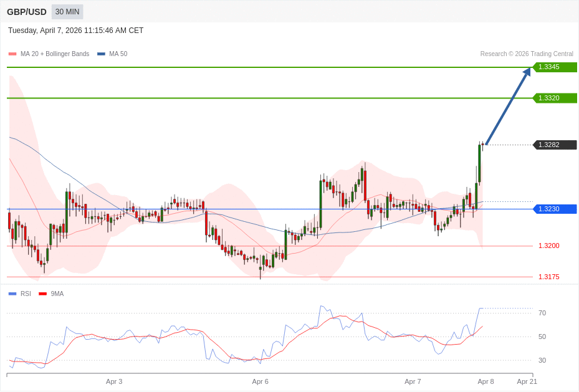Viewport: 579px width, 392px height.
Task: Click the green 1.3345 resistance price tag
Action: [x=555, y=67]
